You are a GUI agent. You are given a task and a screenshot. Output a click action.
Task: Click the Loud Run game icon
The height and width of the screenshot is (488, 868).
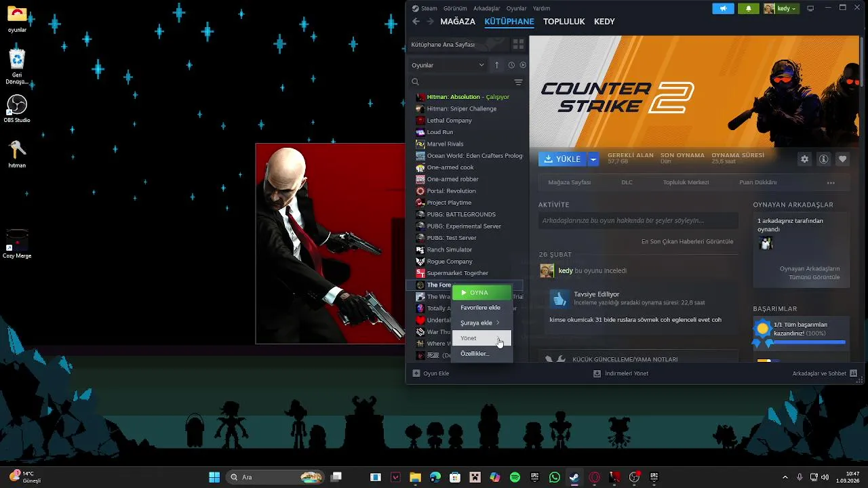coord(420,132)
